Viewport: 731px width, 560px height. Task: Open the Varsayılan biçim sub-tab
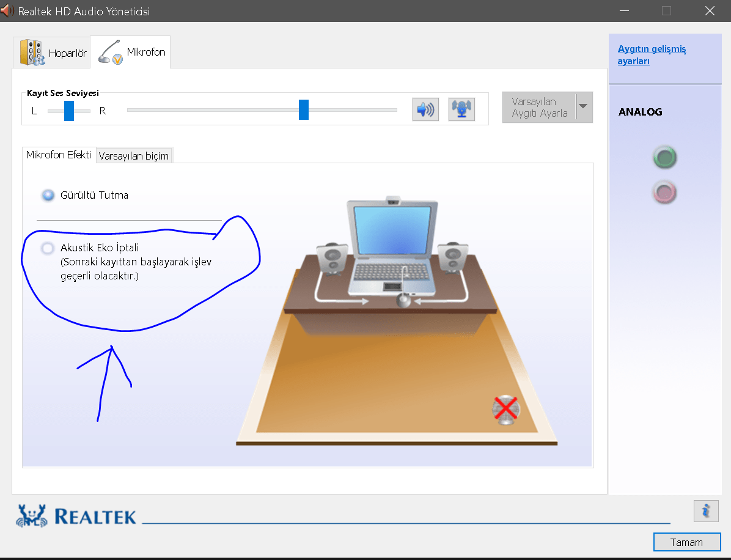(134, 156)
